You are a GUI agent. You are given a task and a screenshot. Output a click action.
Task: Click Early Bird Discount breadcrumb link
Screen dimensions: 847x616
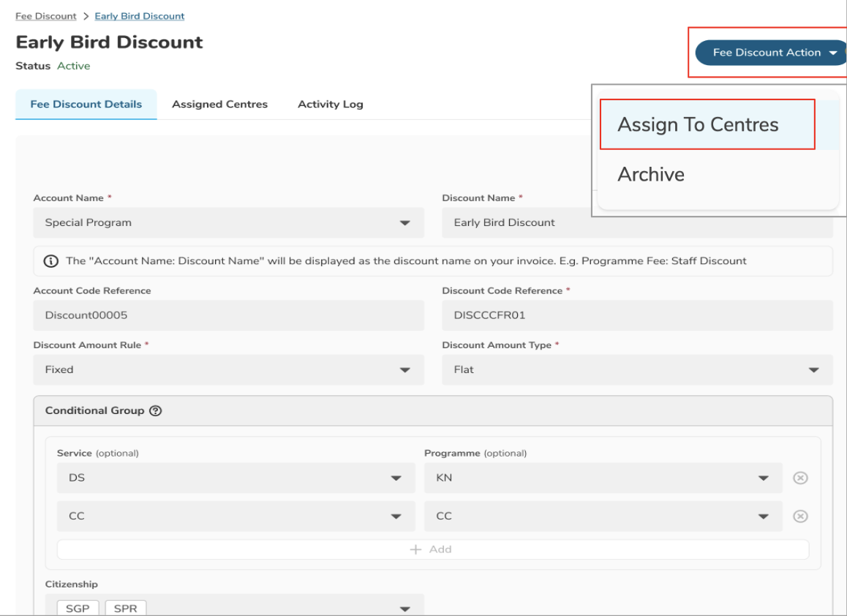click(x=139, y=15)
